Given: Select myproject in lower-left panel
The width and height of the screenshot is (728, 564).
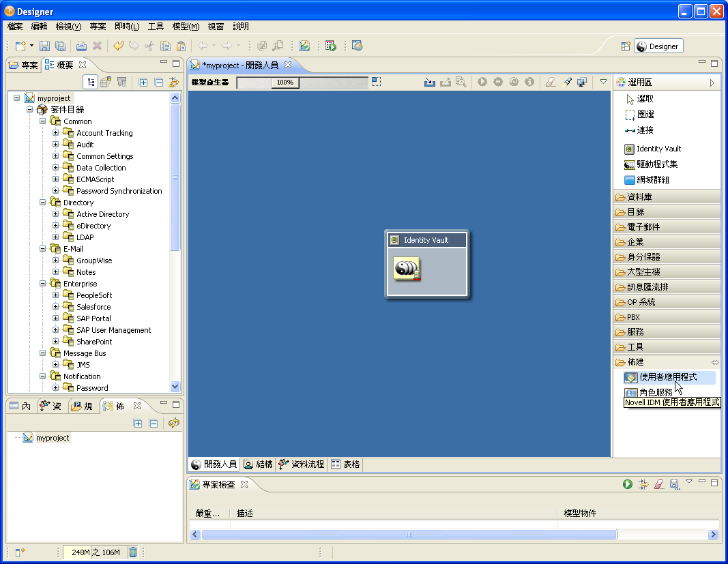Looking at the screenshot, I should coord(53,438).
